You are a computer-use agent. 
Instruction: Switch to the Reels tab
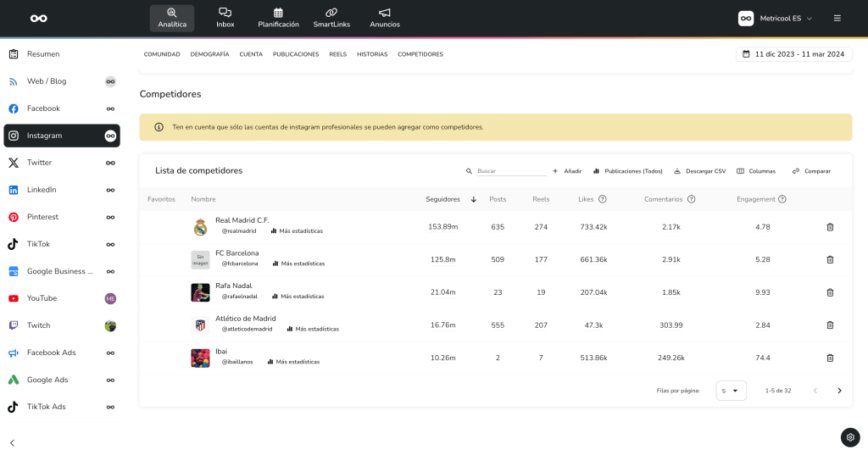338,54
